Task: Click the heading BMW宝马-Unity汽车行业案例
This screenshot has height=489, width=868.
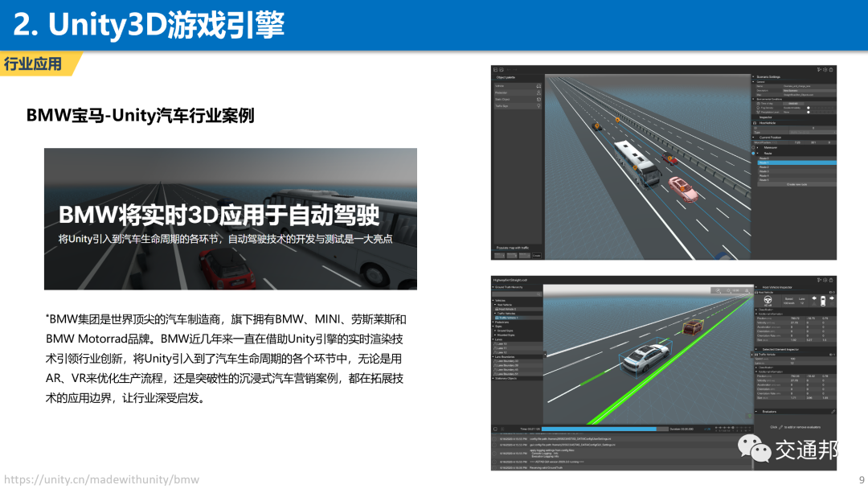Action: point(140,115)
